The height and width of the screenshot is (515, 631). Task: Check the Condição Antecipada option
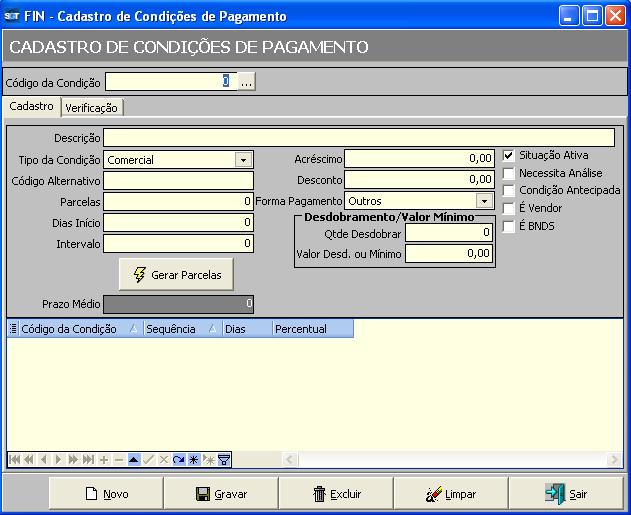[x=508, y=190]
